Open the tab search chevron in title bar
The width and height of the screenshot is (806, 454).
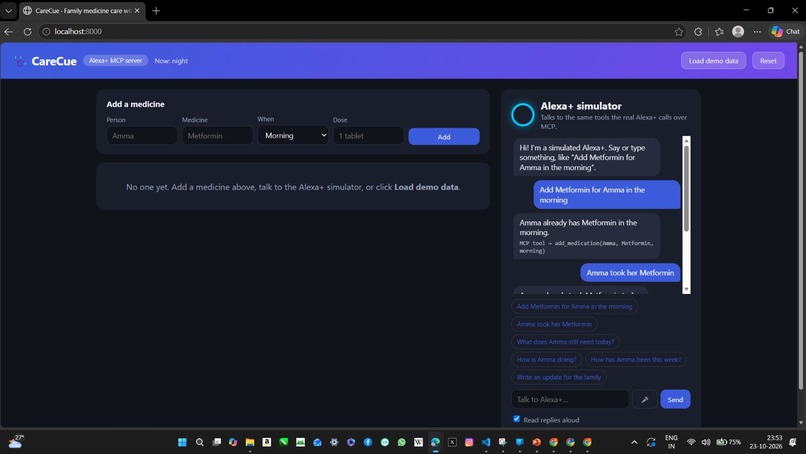coord(8,10)
